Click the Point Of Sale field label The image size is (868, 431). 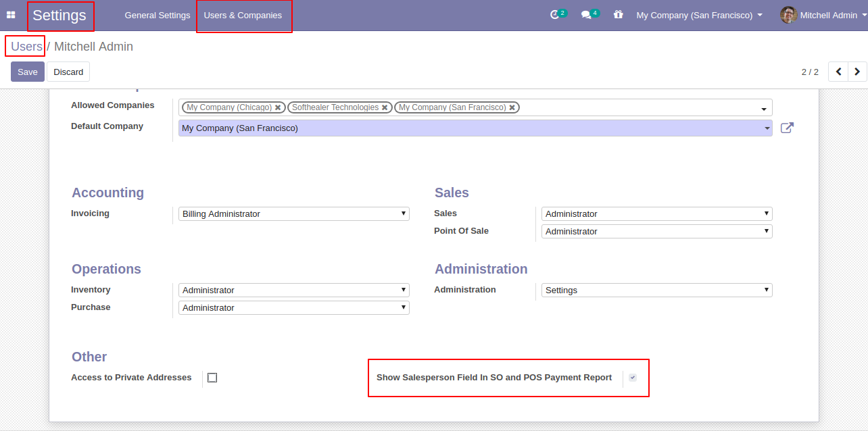pyautogui.click(x=461, y=231)
